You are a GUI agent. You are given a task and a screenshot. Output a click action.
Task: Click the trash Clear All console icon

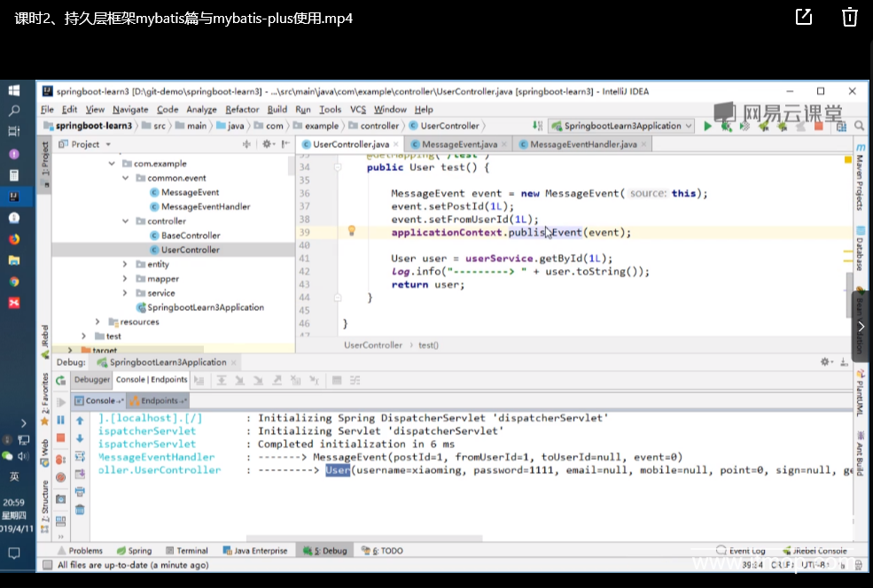[80, 509]
